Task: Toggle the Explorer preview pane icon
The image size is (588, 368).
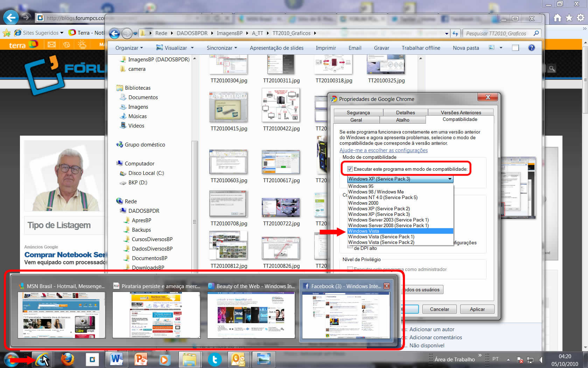Action: coord(515,48)
